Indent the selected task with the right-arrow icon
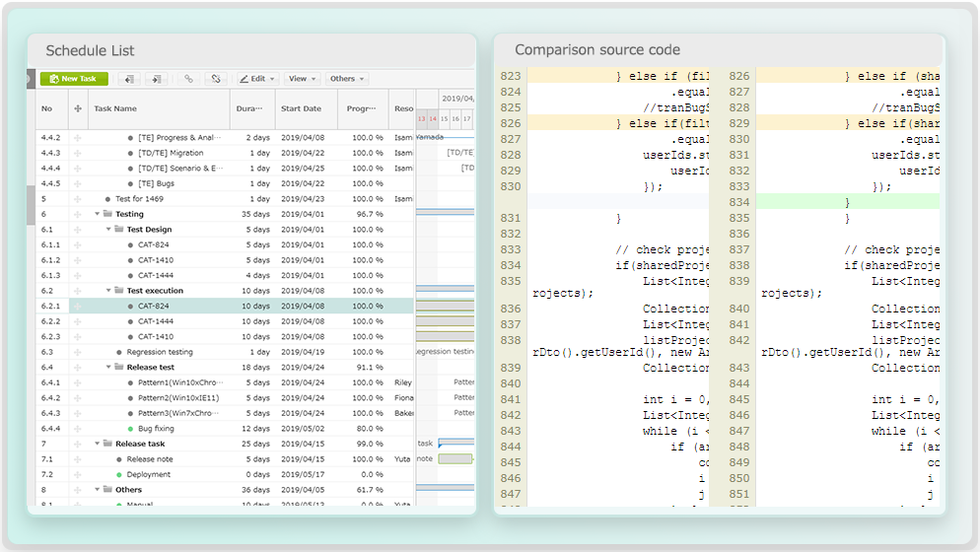The width and height of the screenshot is (980, 552). tap(156, 79)
